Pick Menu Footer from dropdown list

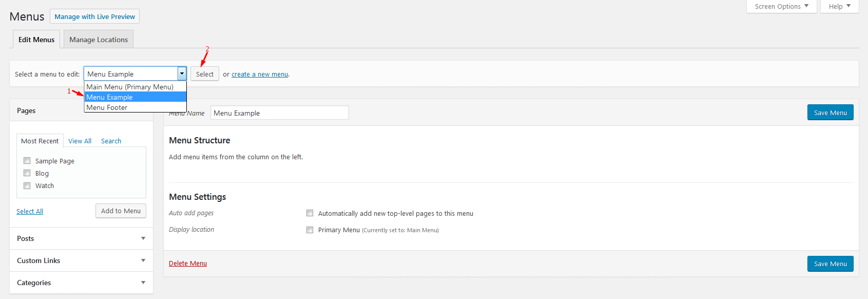107,107
